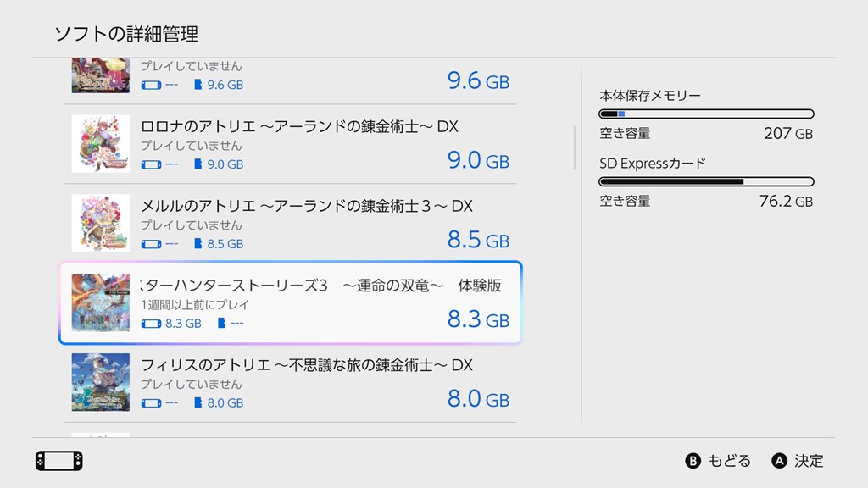Select the フィリスのアトリエ software title
The height and width of the screenshot is (488, 868).
pos(306,365)
